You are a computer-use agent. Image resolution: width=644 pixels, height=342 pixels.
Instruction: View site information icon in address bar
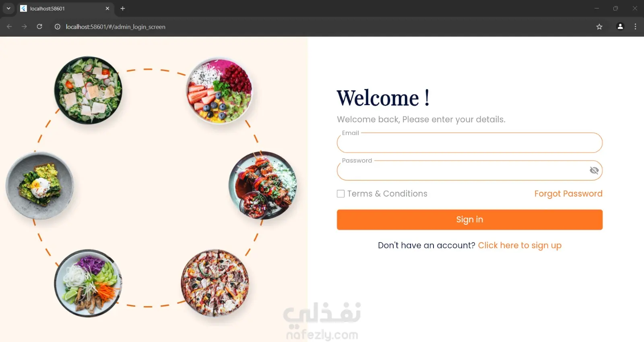point(58,27)
